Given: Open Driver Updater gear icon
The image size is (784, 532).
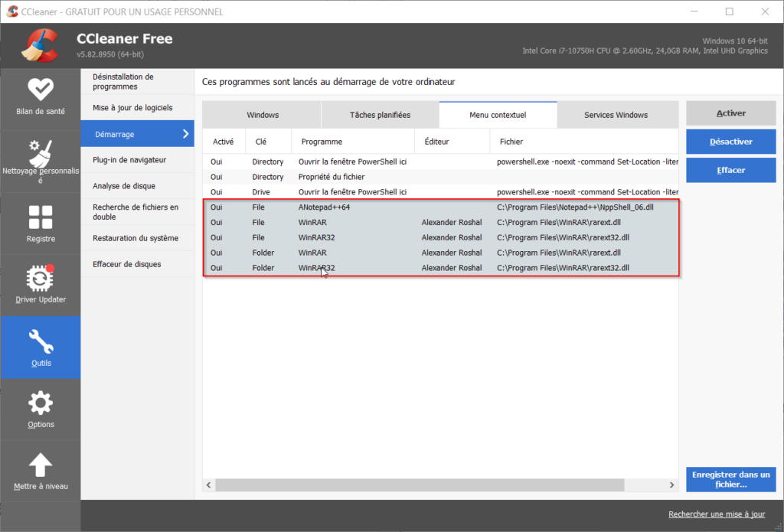Looking at the screenshot, I should [41, 278].
